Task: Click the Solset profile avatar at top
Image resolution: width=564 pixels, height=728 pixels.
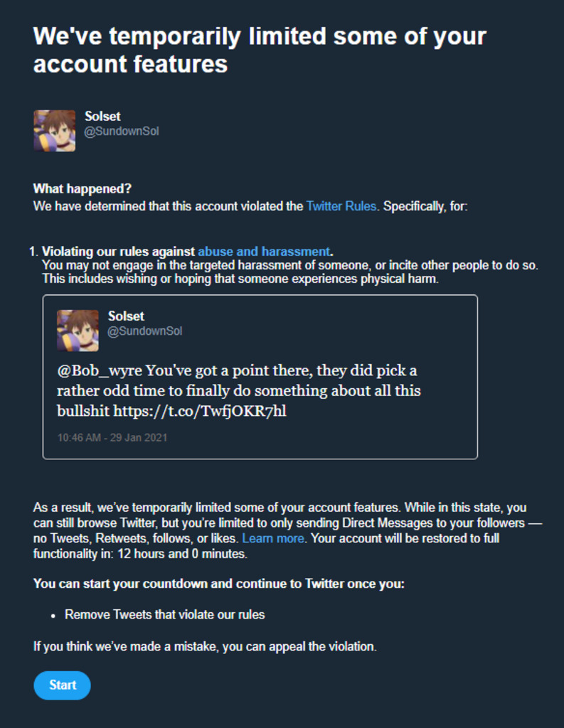Action: click(54, 131)
